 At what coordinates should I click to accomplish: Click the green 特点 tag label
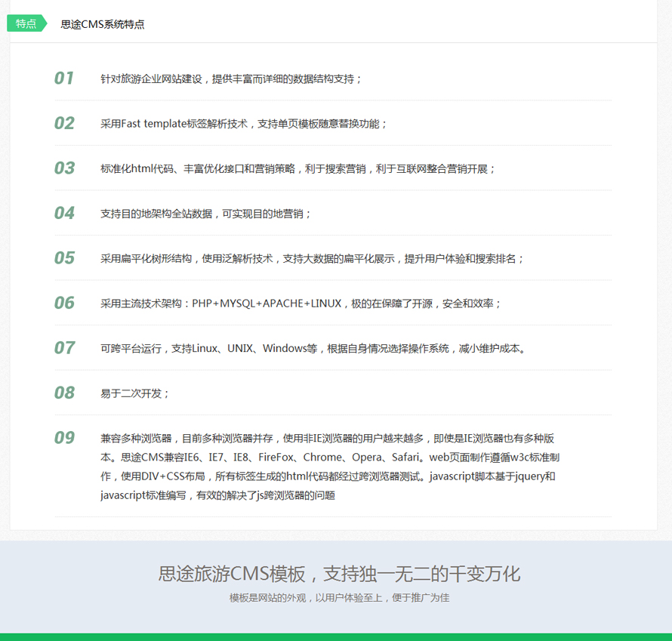(26, 23)
